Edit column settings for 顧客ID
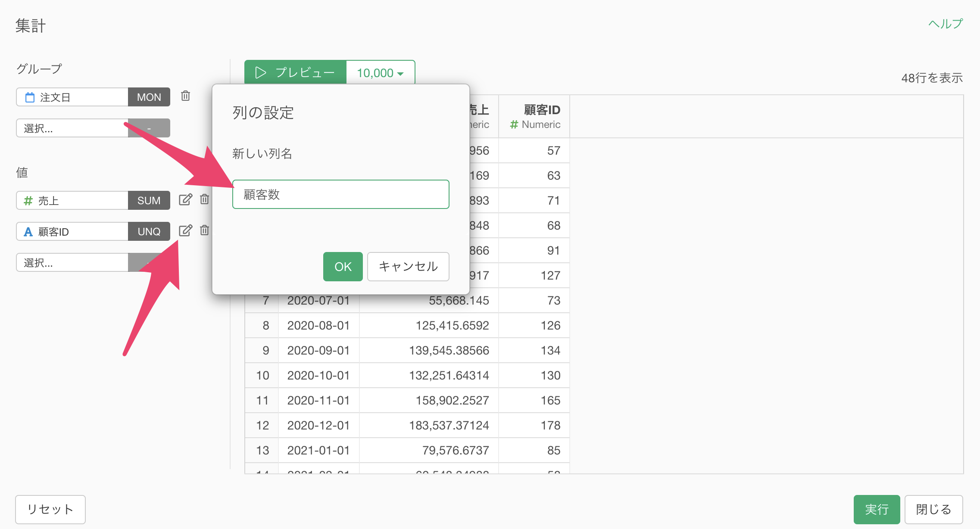980x529 pixels. tap(185, 230)
